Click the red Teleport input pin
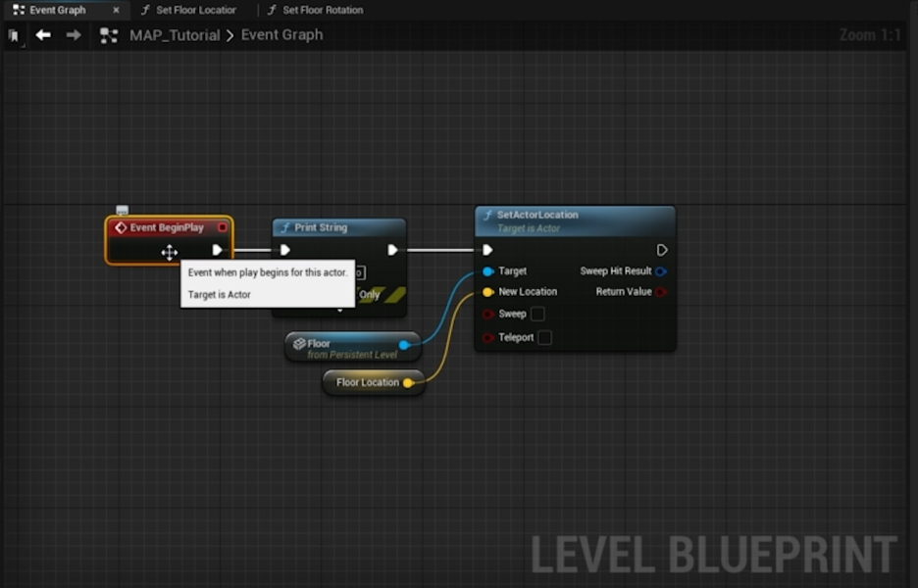Screen dimensions: 918x588 [487, 337]
